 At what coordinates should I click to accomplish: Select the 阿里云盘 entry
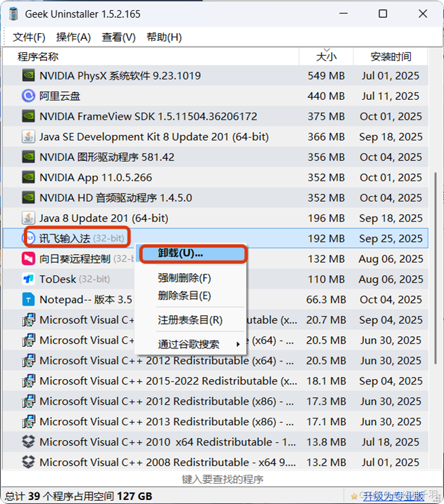216,96
